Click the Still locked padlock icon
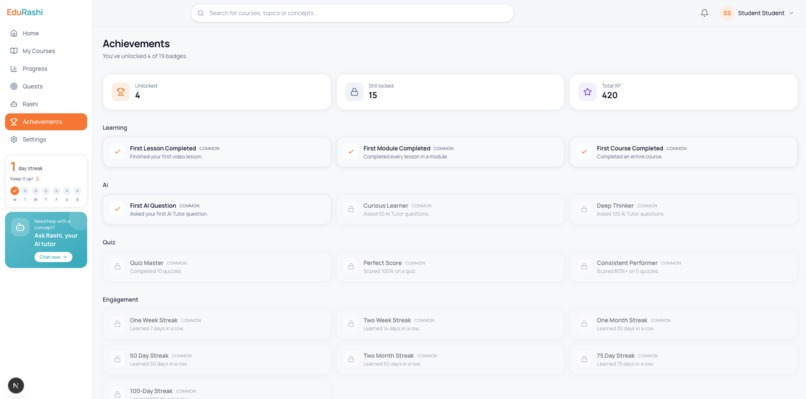 click(354, 92)
